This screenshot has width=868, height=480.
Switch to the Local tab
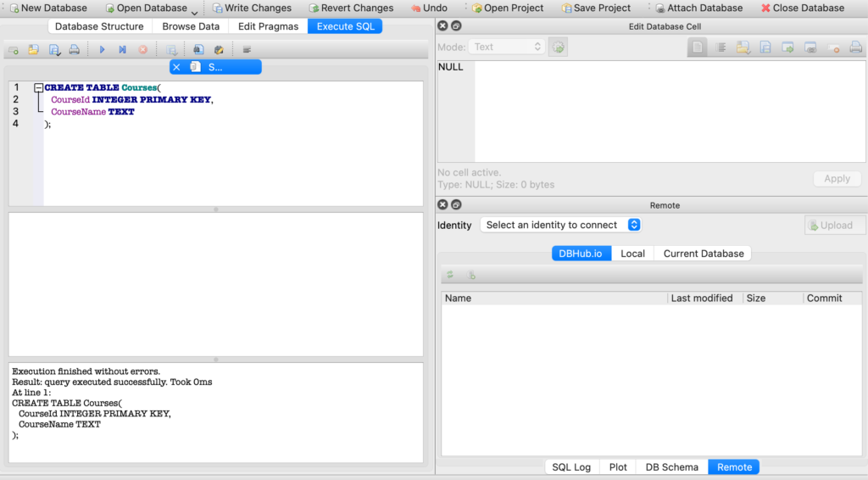point(632,254)
